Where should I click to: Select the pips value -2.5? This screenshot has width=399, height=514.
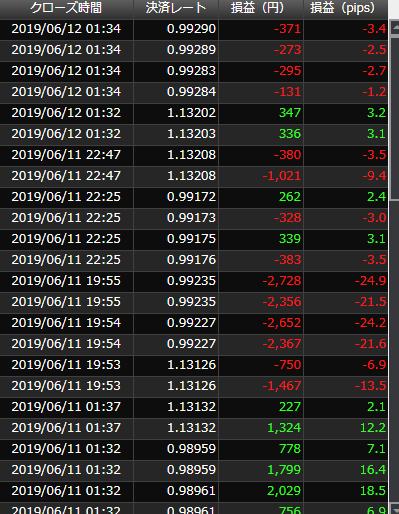374,50
